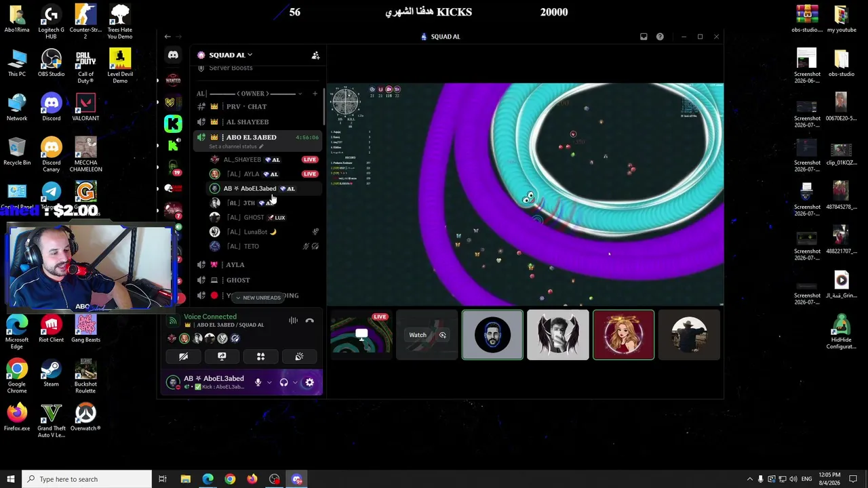This screenshot has width=868, height=488.
Task: Turn on camera in voice panel
Action: click(183, 357)
